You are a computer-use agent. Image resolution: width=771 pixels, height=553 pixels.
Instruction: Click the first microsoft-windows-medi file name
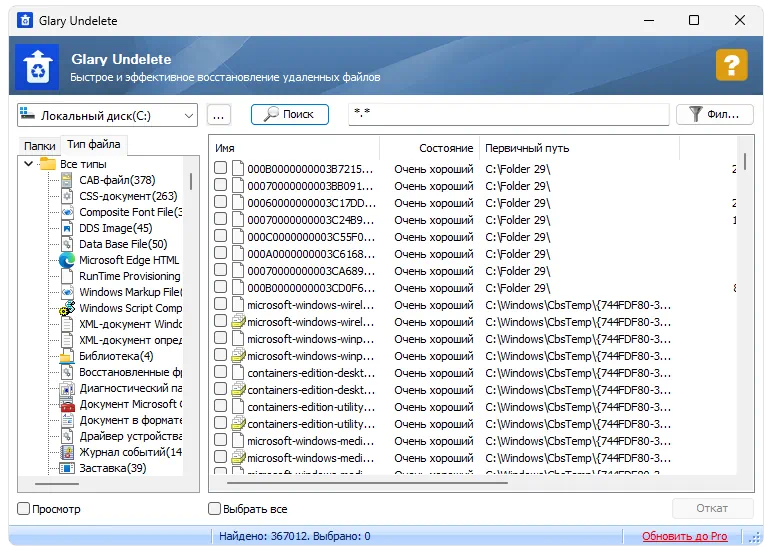click(311, 441)
